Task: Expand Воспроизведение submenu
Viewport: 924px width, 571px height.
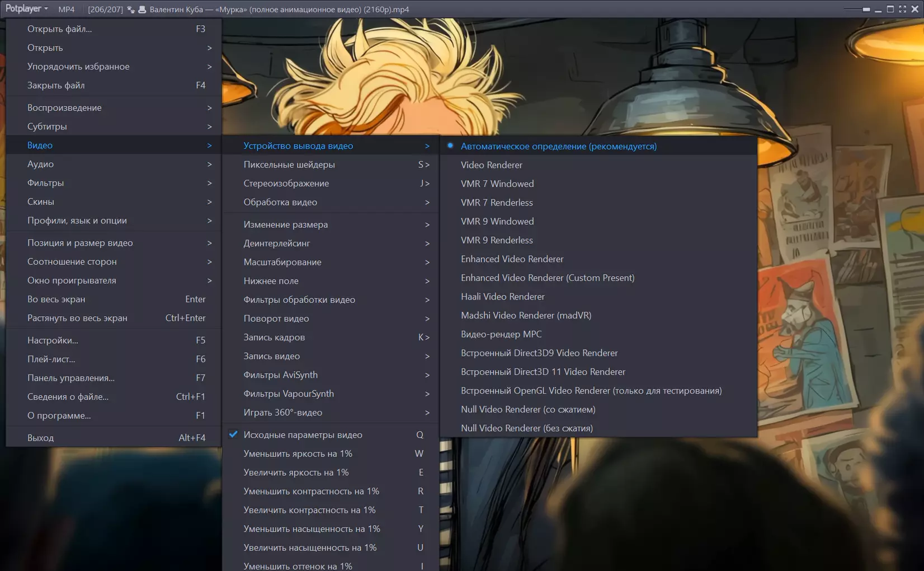Action: pos(114,107)
